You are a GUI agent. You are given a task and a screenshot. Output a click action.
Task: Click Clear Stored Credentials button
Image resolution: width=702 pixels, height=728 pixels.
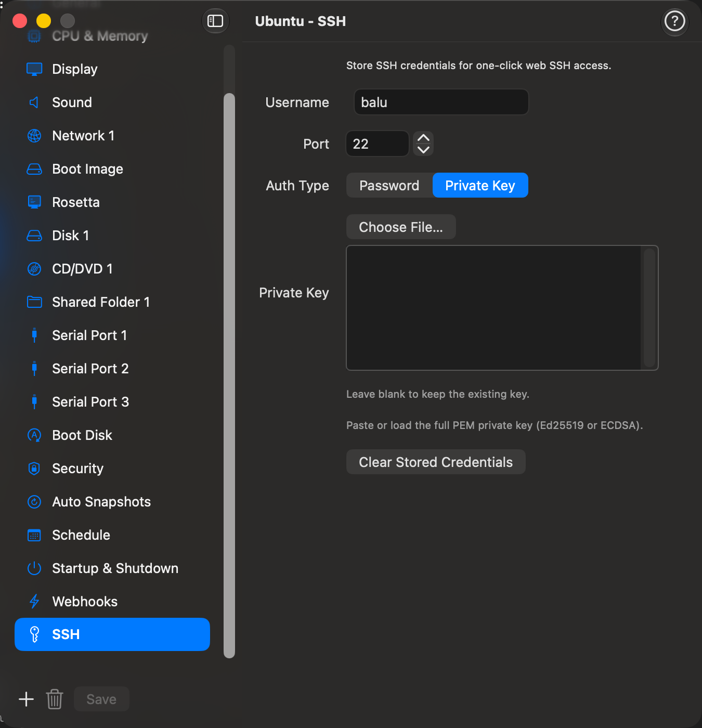tap(436, 462)
